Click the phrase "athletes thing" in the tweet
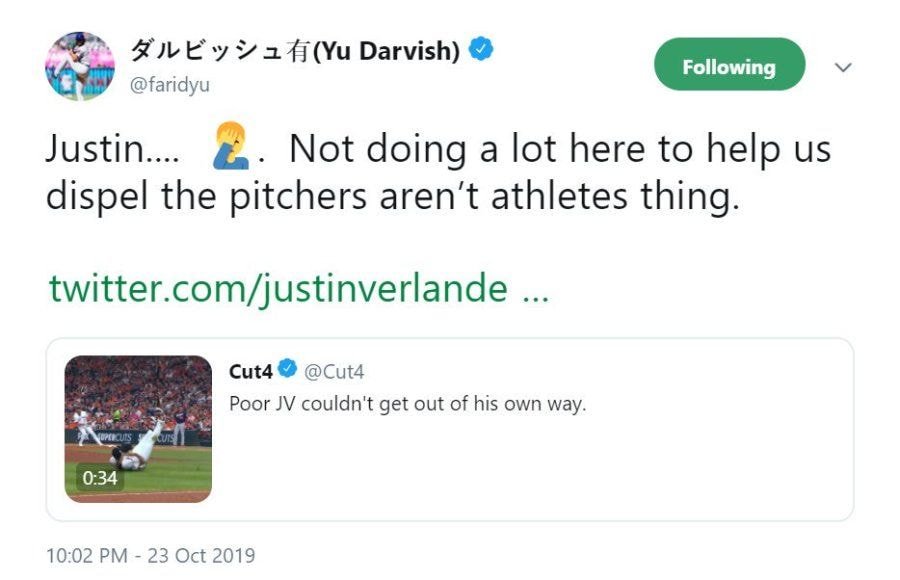The width and height of the screenshot is (900, 580). [x=630, y=196]
